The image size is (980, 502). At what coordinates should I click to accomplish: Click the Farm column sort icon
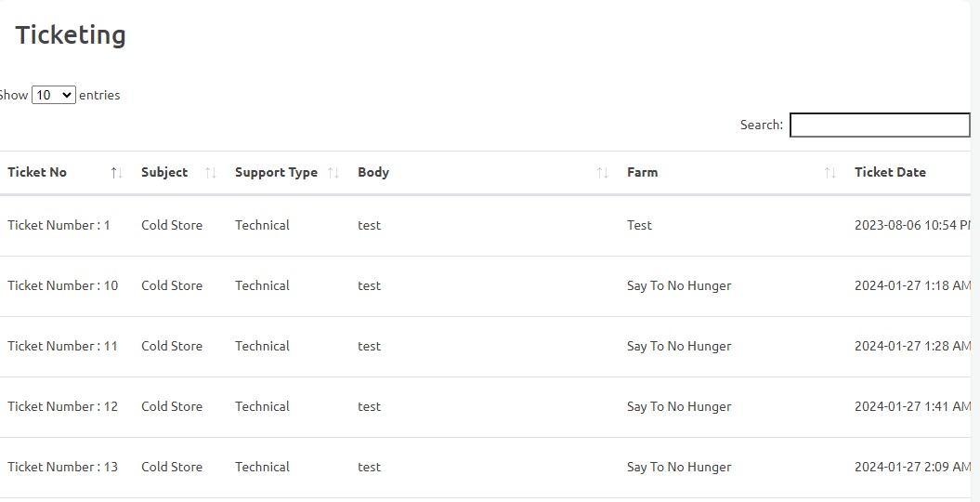(x=830, y=173)
